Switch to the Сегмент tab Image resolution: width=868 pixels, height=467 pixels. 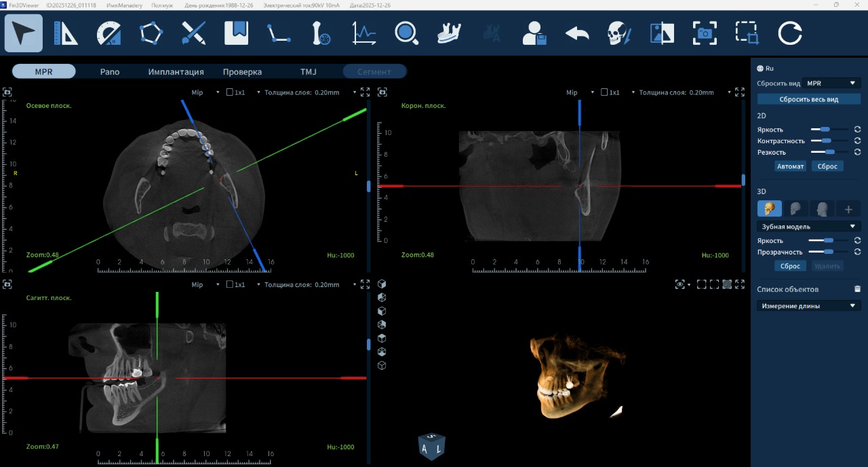pos(374,71)
